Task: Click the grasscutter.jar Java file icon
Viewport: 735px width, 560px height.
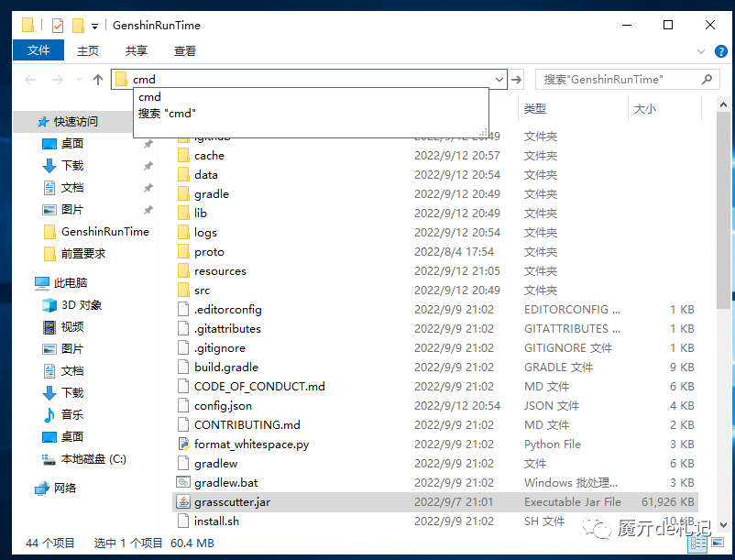Action: [x=182, y=502]
